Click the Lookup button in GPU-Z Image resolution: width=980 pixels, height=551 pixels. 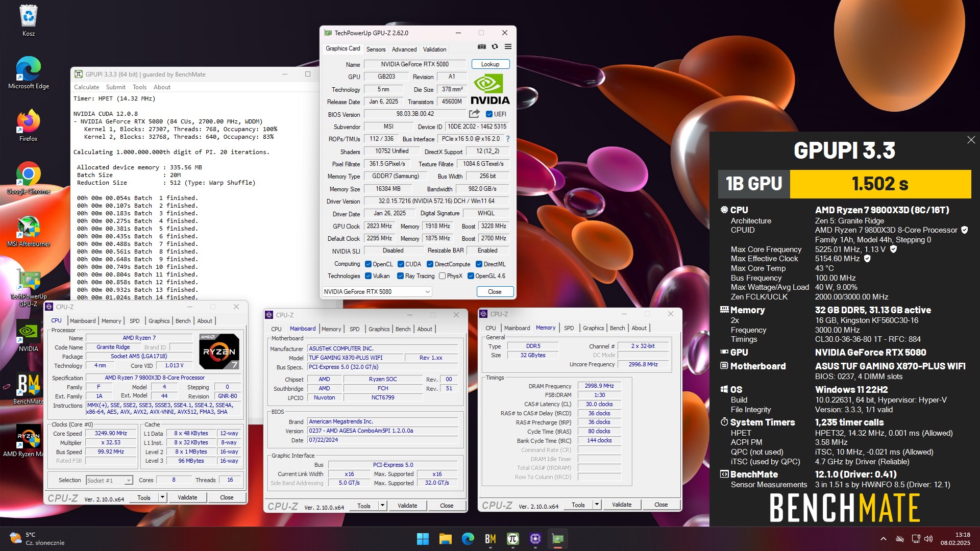click(490, 64)
